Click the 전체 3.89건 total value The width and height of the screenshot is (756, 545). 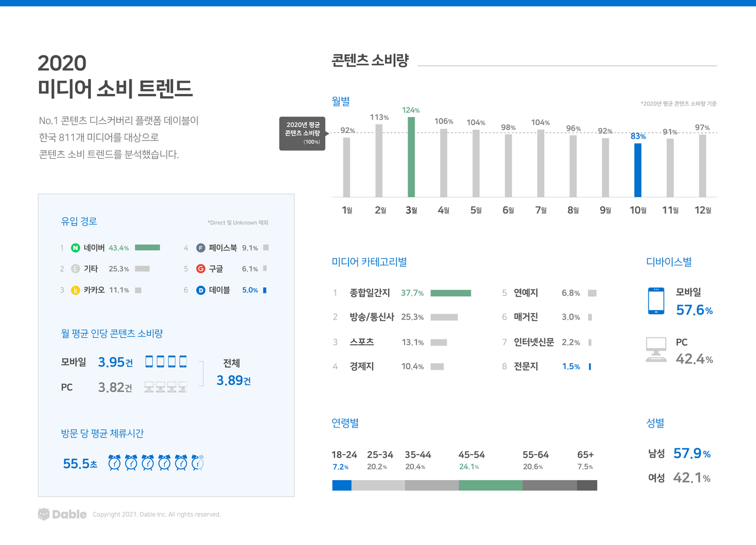coord(233,381)
